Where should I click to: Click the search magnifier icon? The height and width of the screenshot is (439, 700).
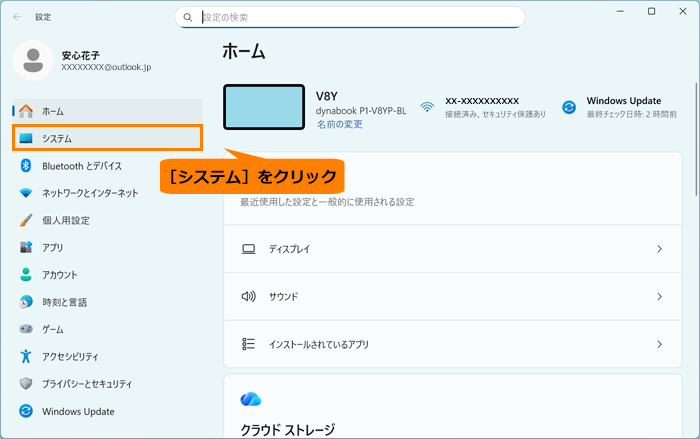(188, 17)
